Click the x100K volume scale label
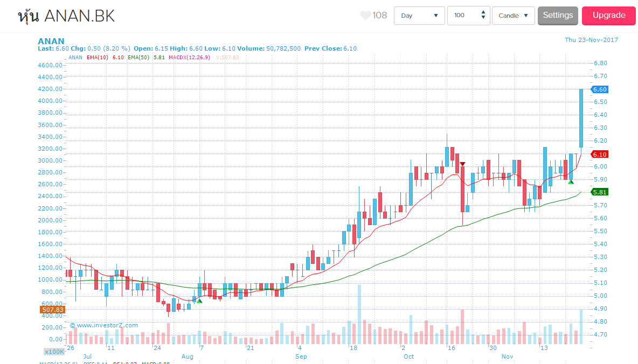This screenshot has width=638, height=364. coord(54,352)
